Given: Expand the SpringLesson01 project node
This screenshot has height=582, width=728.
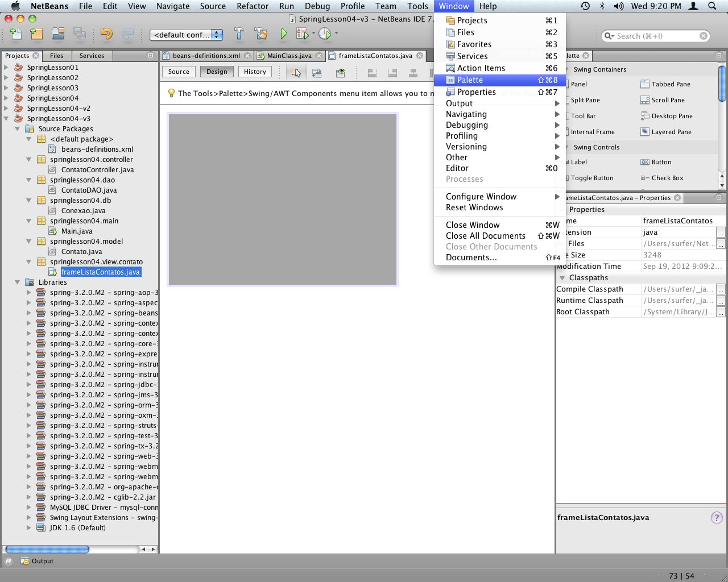Looking at the screenshot, I should pyautogui.click(x=6, y=67).
